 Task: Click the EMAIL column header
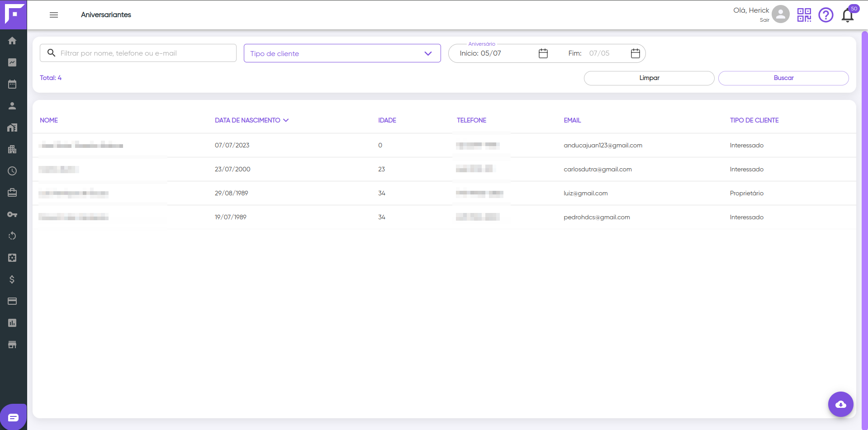click(x=572, y=120)
